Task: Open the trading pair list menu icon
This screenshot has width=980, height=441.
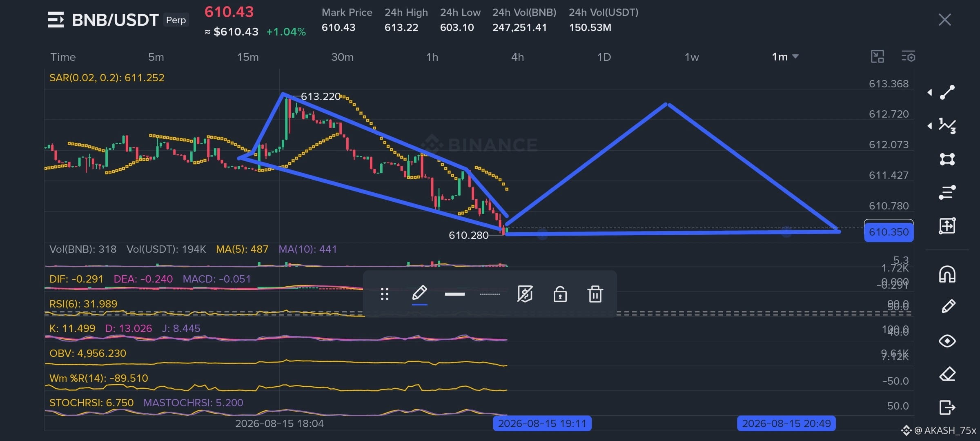Action: coord(56,20)
